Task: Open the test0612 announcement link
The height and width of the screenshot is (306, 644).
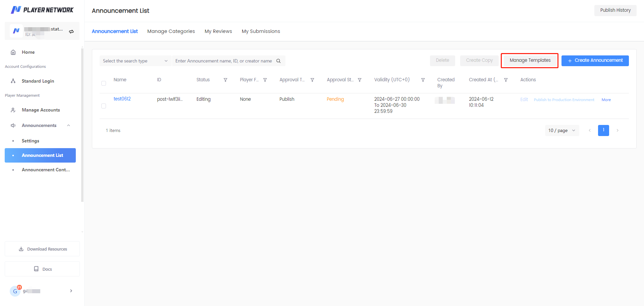Action: (122, 99)
